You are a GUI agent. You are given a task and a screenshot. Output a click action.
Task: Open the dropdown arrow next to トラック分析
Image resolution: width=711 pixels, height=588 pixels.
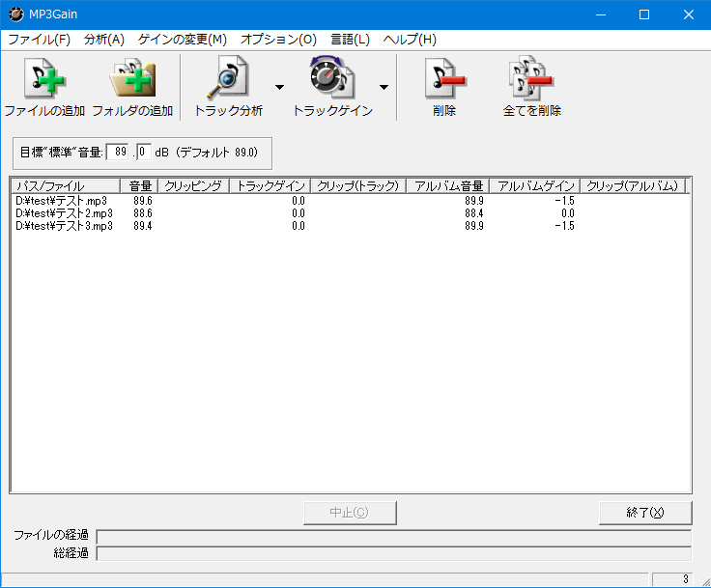point(279,87)
